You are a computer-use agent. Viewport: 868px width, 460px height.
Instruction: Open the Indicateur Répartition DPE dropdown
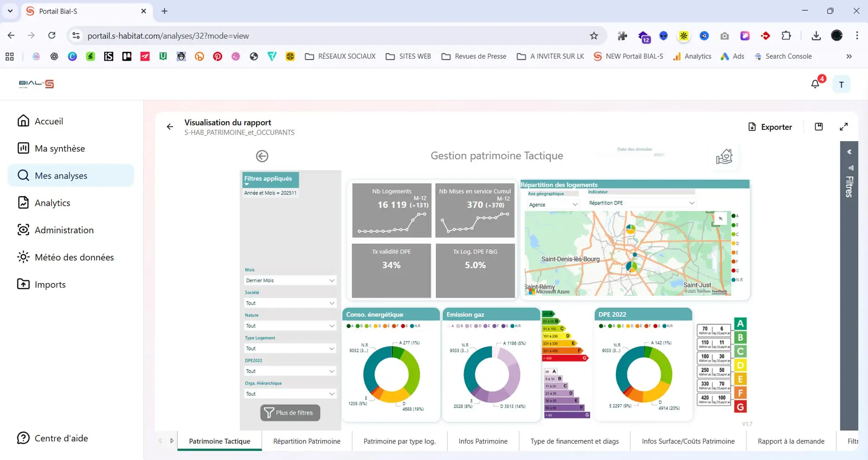(x=641, y=203)
